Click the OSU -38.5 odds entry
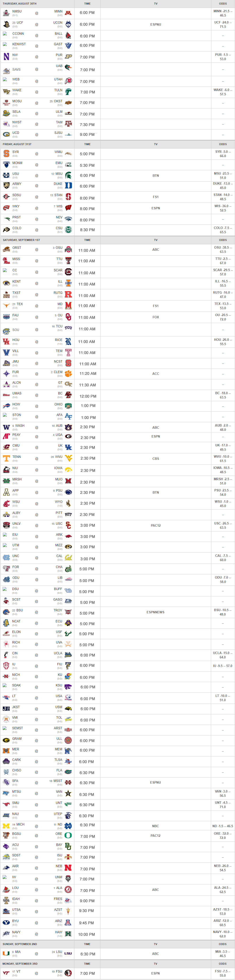The height and width of the screenshot is (980, 235). (223, 250)
